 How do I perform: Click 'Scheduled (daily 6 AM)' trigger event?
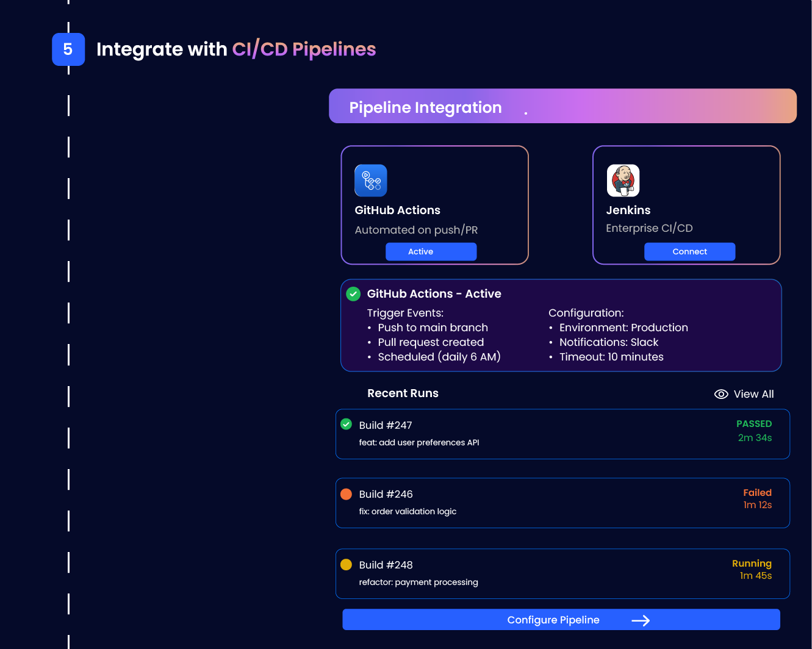[x=439, y=357]
